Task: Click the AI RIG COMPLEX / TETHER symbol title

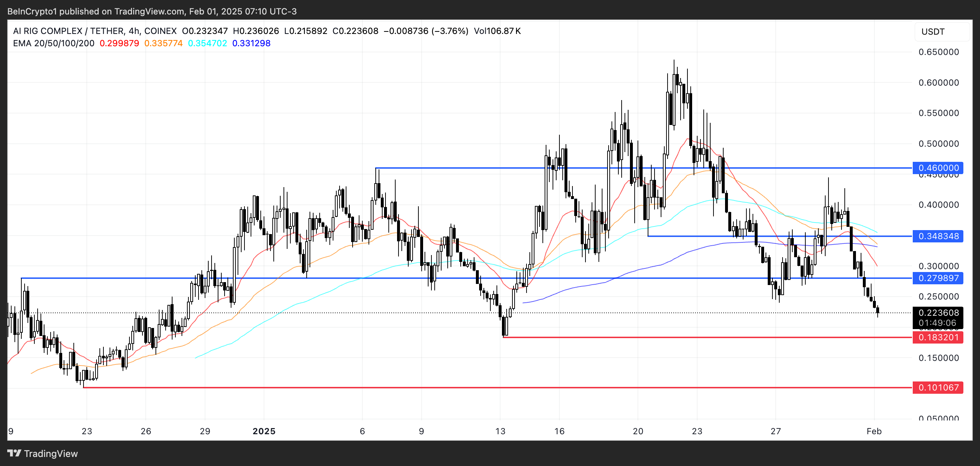Action: 69,31
